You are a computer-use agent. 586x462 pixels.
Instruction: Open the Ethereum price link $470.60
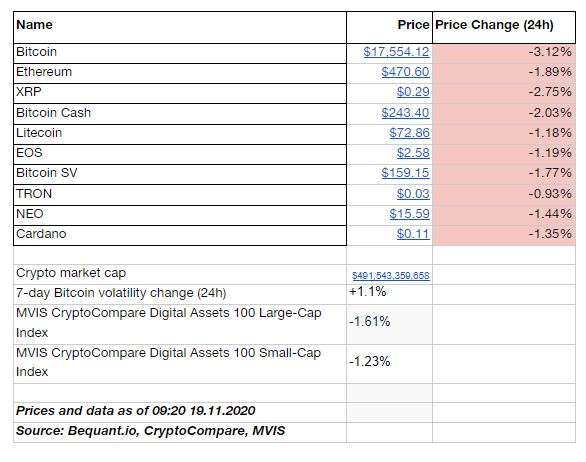click(405, 72)
